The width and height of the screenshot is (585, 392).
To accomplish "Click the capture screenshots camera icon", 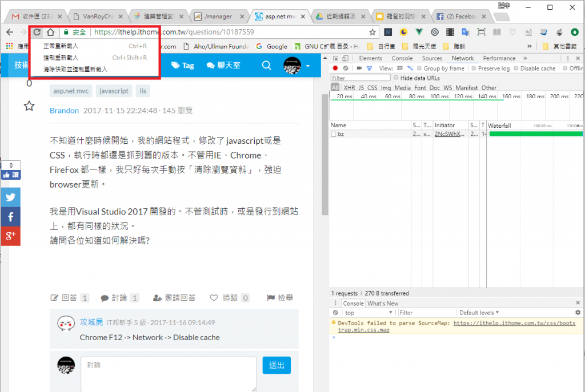I will (x=359, y=68).
